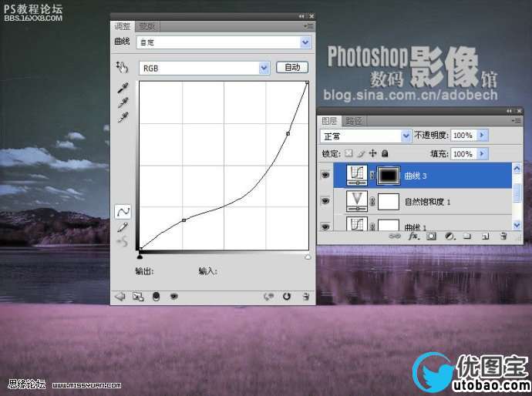532x396 pixels.
Task: Lock image pixels brush icon
Action: [x=361, y=153]
